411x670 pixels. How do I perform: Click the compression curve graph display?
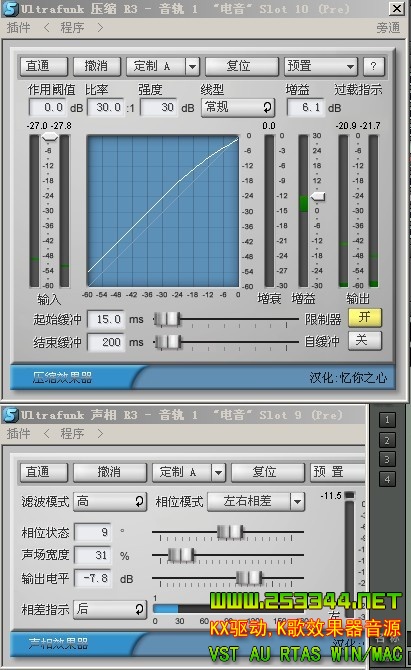point(163,211)
